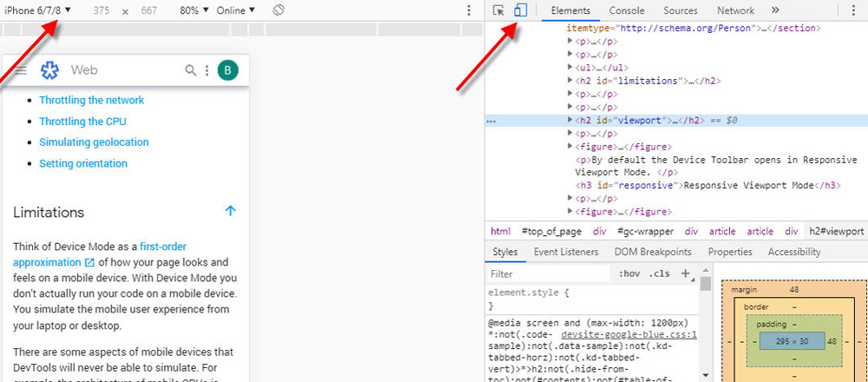Click the styles Filter input
Viewport: 868px width, 382px height.
click(548, 273)
